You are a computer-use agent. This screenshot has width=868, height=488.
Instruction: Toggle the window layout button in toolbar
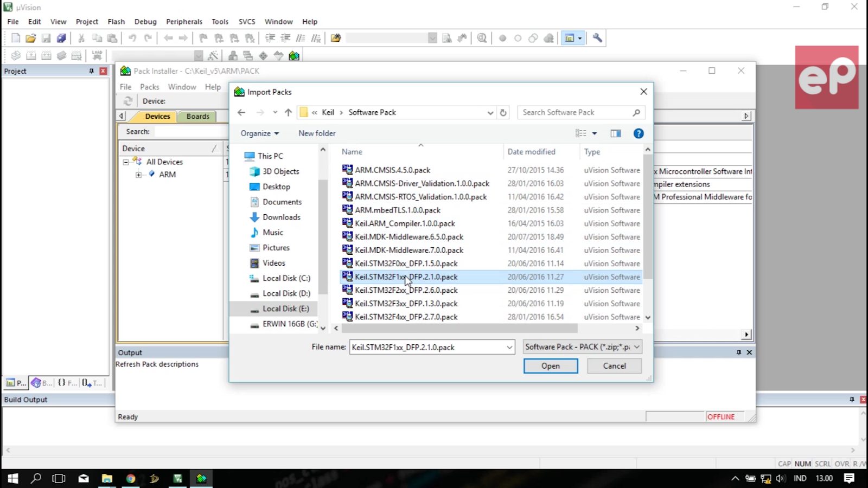point(569,38)
